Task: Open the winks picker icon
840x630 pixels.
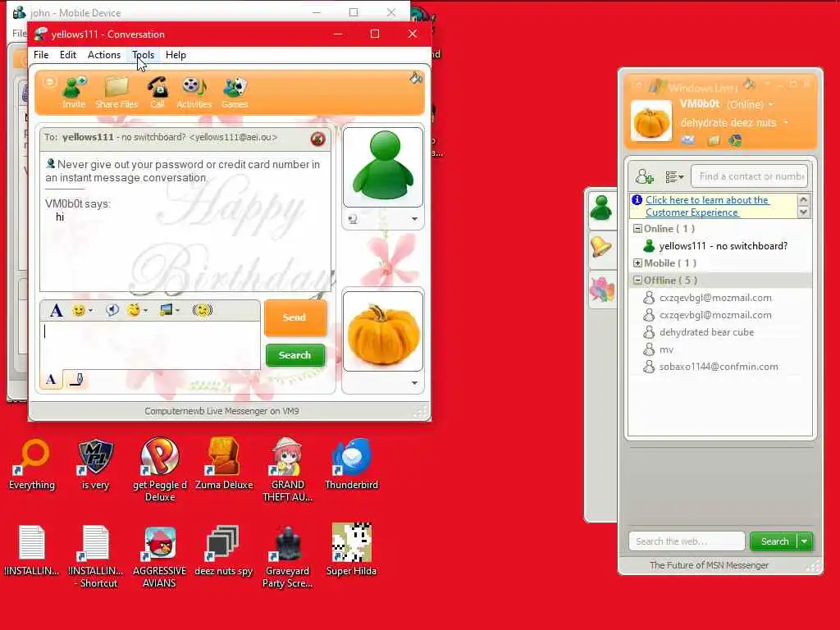Action: (137, 310)
